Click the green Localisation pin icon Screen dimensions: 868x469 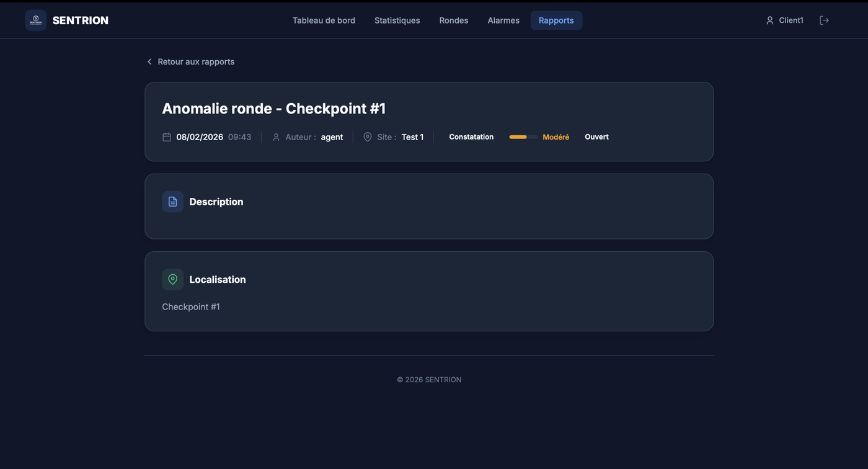(172, 279)
